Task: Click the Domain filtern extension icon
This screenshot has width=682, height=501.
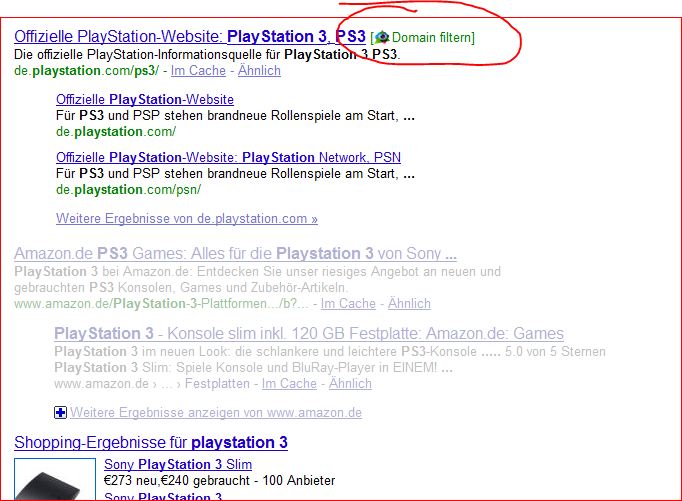Action: [382, 37]
